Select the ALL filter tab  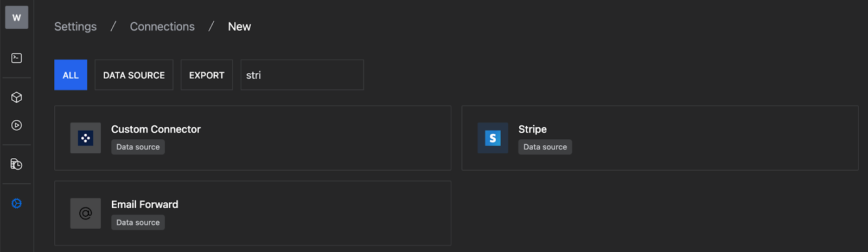(x=71, y=75)
